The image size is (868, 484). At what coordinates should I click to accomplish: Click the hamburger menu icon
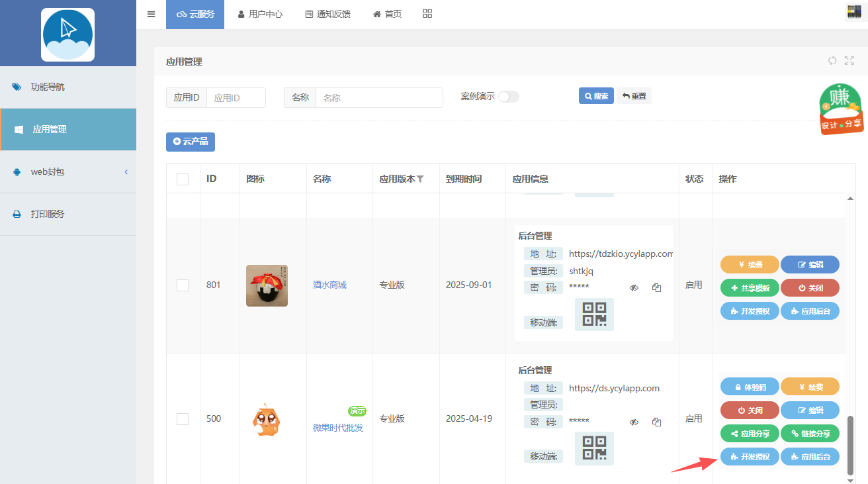[151, 14]
